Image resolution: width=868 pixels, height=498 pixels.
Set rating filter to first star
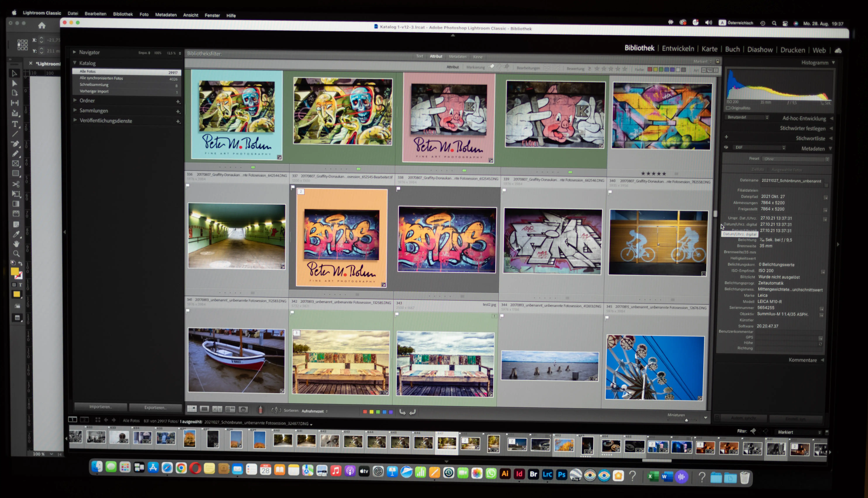click(597, 69)
